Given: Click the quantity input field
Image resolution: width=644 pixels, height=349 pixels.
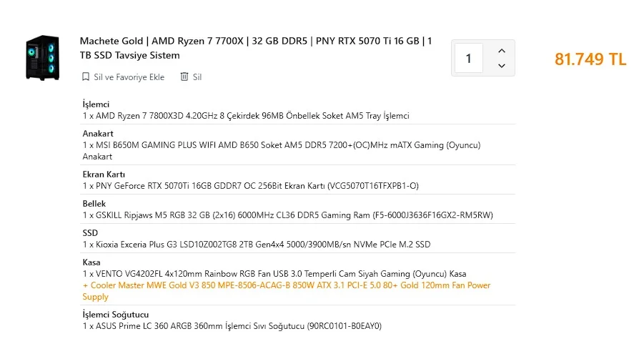Looking at the screenshot, I should point(469,58).
